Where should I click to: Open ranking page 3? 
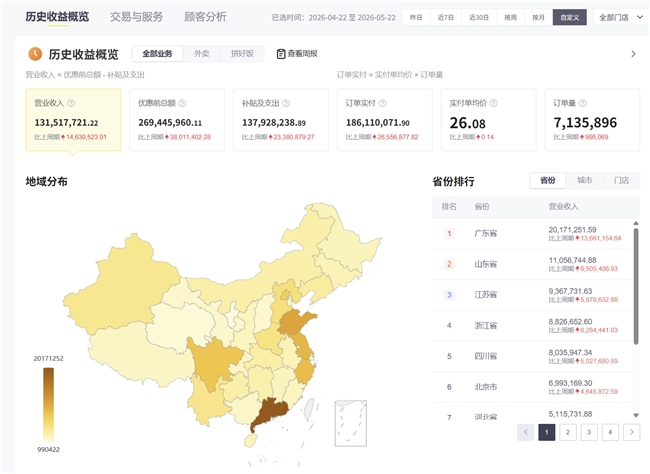(x=589, y=433)
